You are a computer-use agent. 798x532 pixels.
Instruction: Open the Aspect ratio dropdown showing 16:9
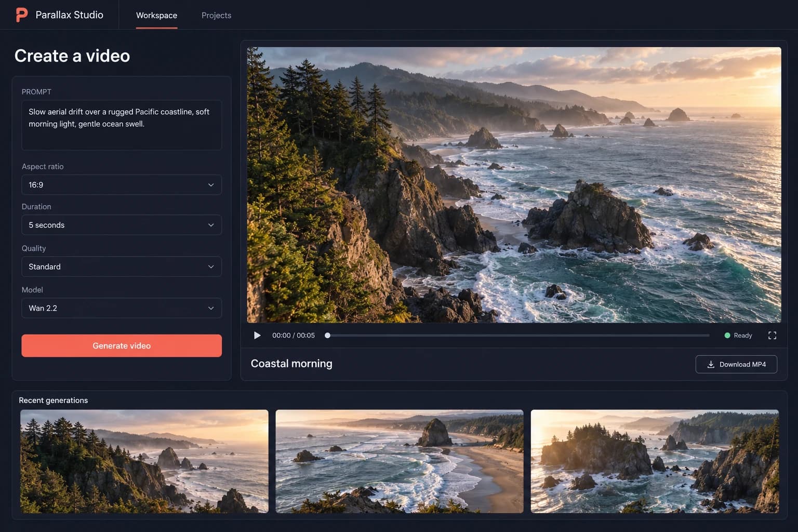pos(122,185)
